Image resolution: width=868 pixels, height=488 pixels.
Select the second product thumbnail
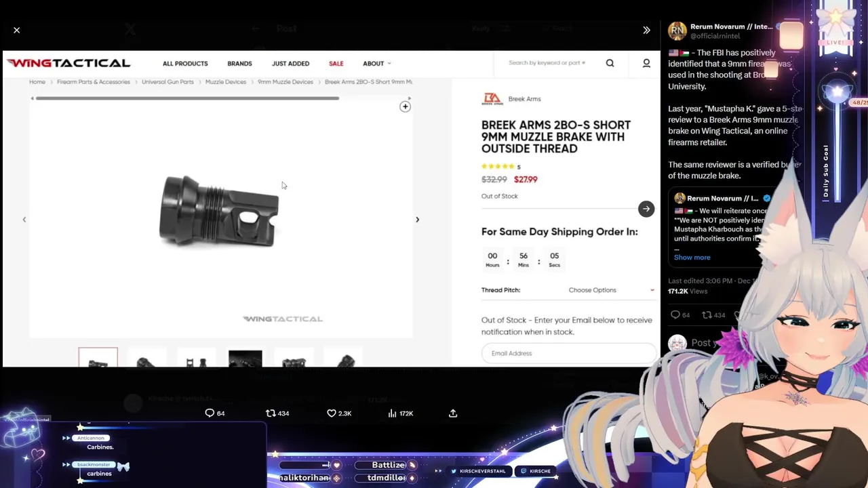click(x=146, y=358)
